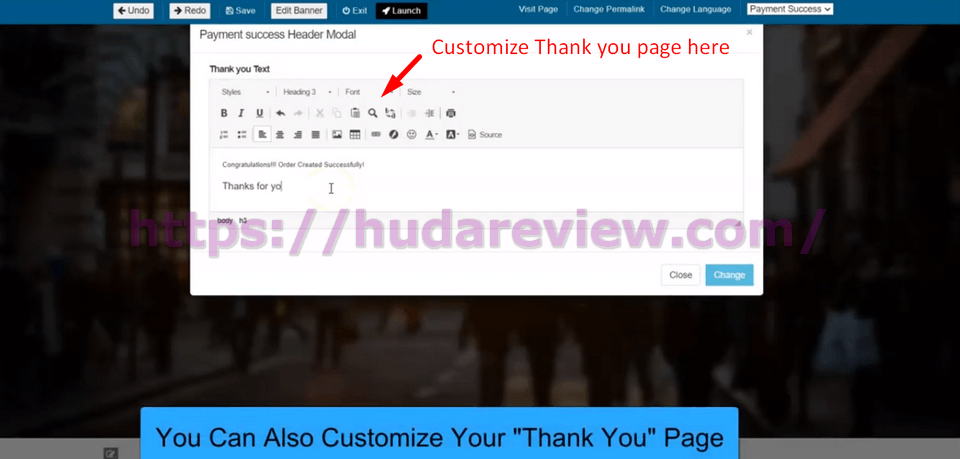This screenshot has height=459, width=960.
Task: Expand the Heading 3 format dropdown
Action: click(305, 92)
